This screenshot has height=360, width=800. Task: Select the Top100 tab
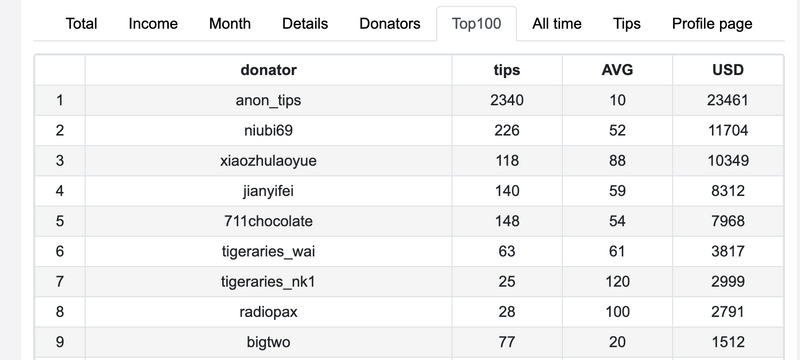click(x=477, y=24)
